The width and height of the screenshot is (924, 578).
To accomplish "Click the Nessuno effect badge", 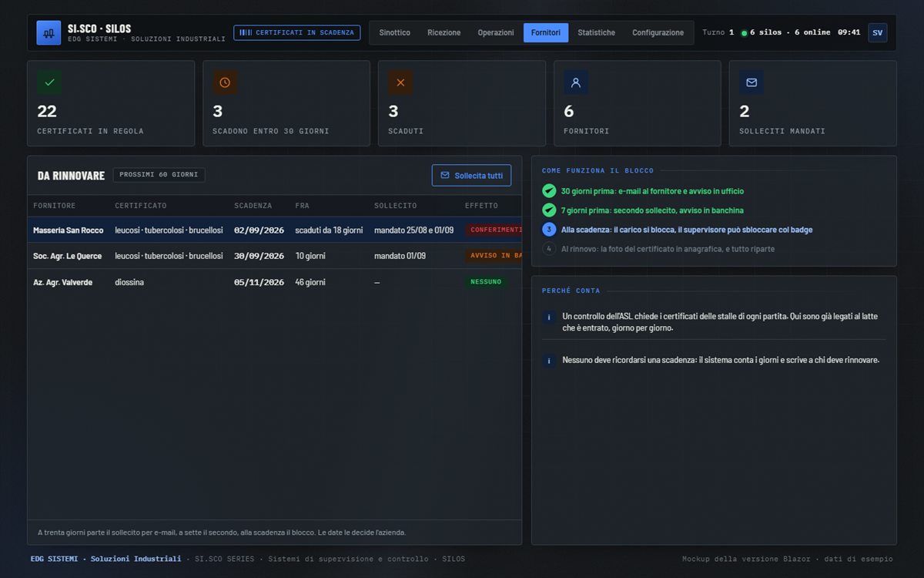I will coord(486,282).
